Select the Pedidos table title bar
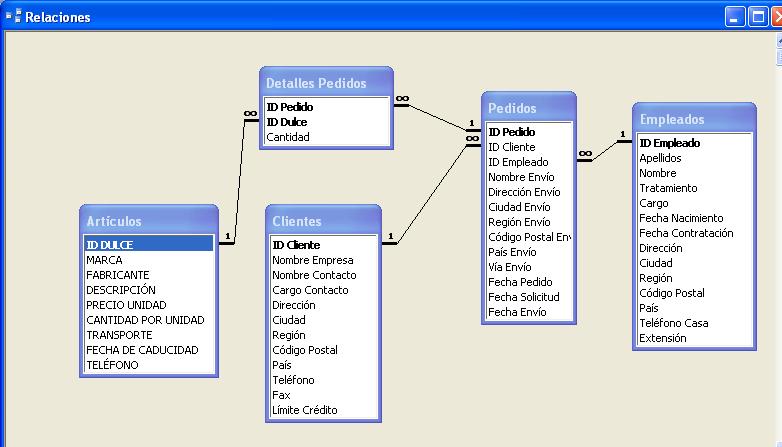Screen dimensions: 782x447 (527, 108)
